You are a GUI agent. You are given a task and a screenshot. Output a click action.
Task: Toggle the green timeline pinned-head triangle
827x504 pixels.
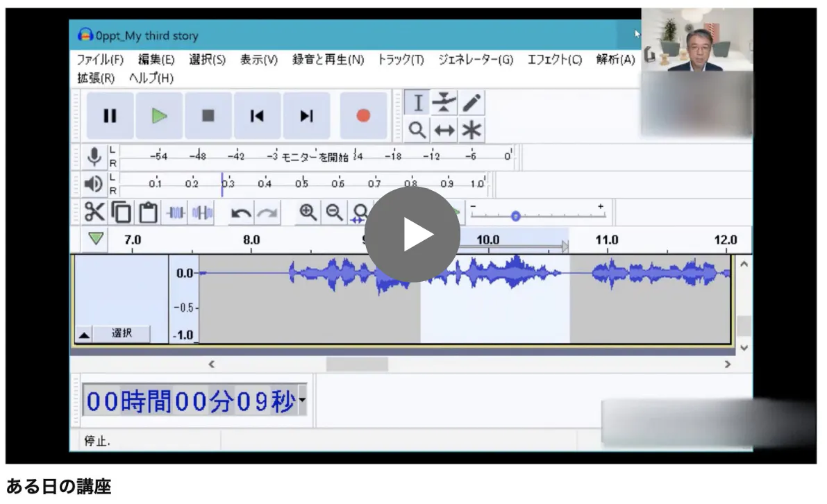coord(96,239)
